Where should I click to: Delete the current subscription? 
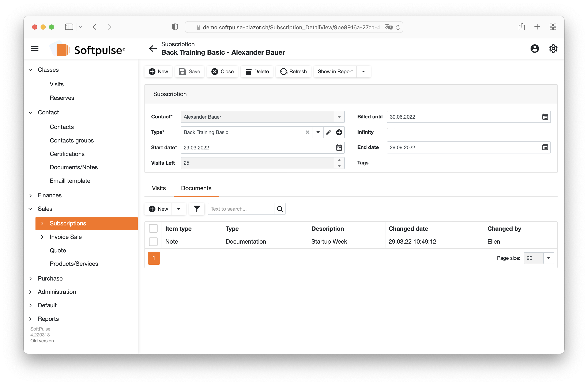click(x=257, y=72)
